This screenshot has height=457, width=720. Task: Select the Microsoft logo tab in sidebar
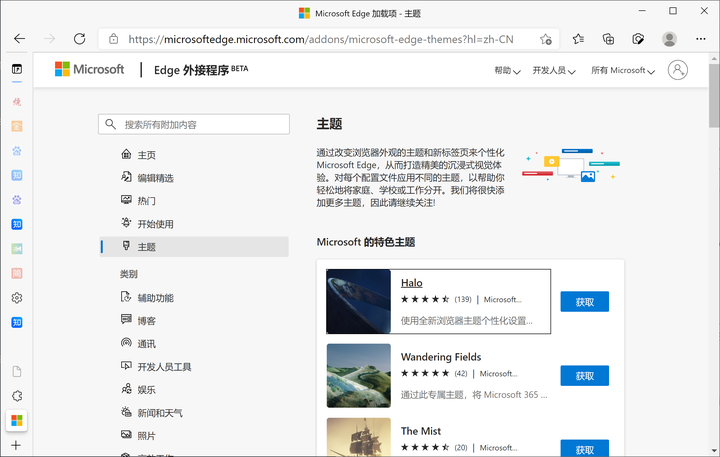click(17, 420)
